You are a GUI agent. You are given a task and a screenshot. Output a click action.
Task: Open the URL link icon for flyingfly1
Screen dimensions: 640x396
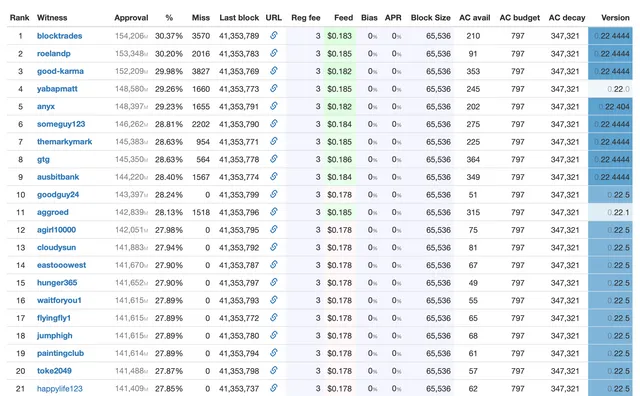pos(274,318)
